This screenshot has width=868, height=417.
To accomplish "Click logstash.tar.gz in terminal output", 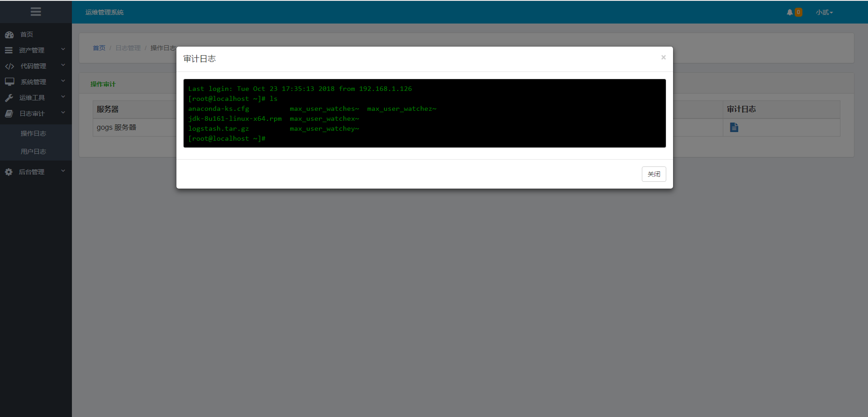I will (x=218, y=128).
